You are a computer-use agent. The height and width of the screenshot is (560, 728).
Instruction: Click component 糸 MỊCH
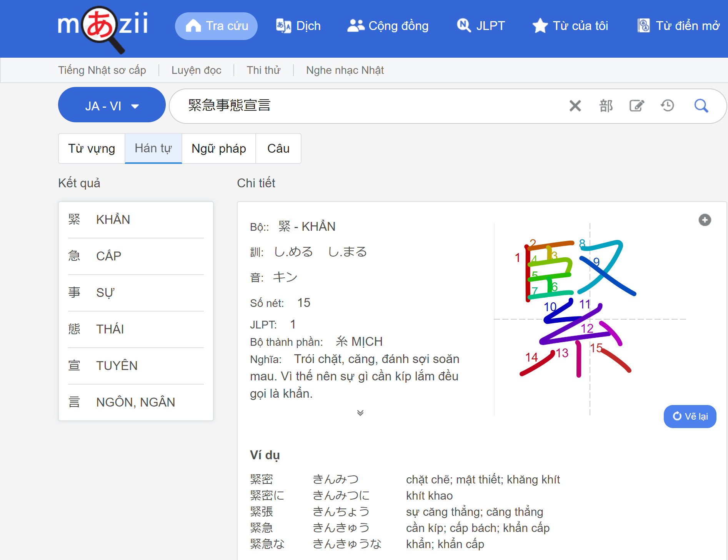coord(359,342)
